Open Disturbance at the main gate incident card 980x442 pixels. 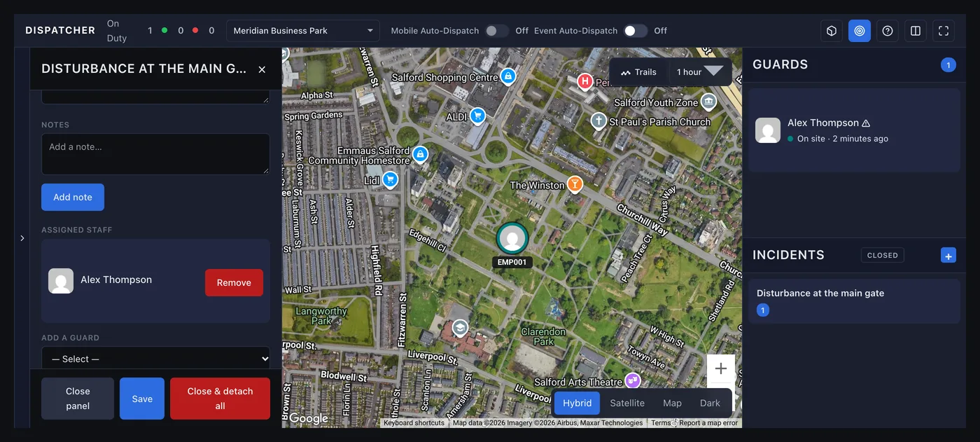tap(854, 301)
